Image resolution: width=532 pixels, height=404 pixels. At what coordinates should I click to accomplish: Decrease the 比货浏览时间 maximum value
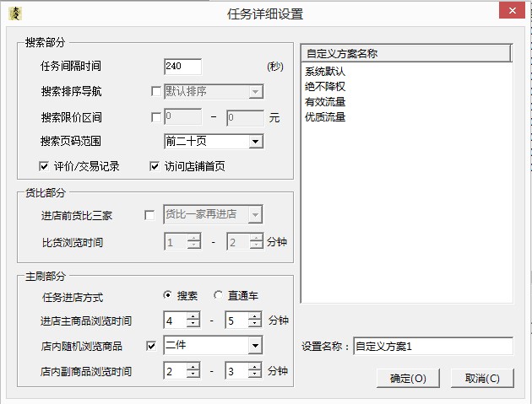click(256, 245)
